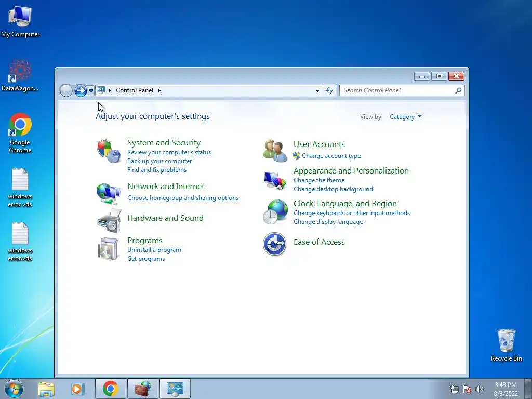This screenshot has height=399, width=532.
Task: Open Clock, Language, and Region heading
Action: [x=345, y=203]
